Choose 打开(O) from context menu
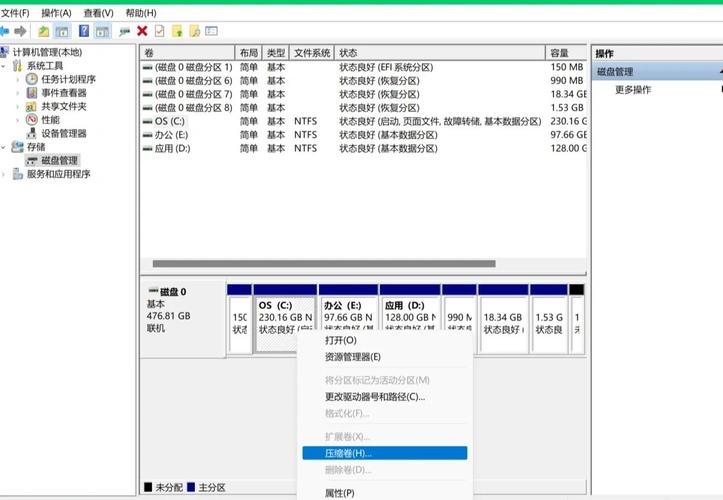723x500 pixels. pyautogui.click(x=385, y=340)
